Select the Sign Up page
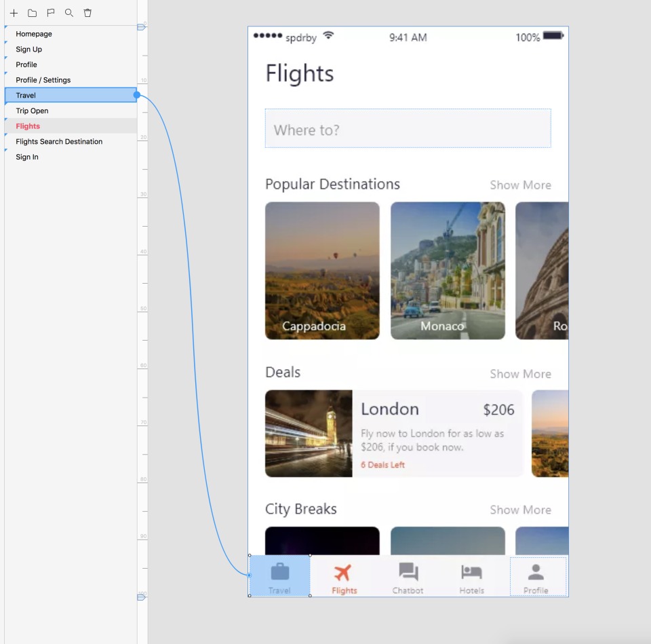This screenshot has width=651, height=644. coord(29,50)
